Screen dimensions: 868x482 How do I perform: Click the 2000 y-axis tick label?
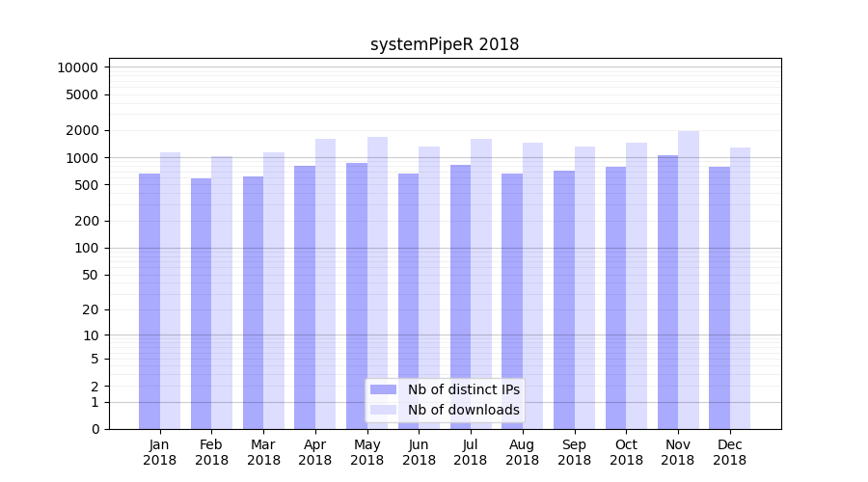click(81, 130)
